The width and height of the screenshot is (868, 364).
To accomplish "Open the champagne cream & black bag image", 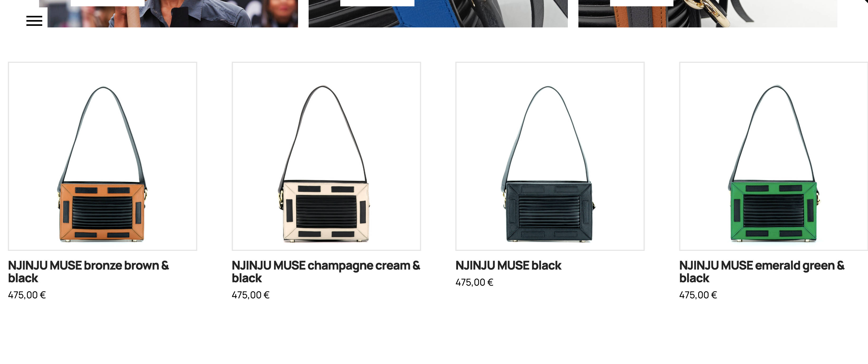I will click(326, 156).
